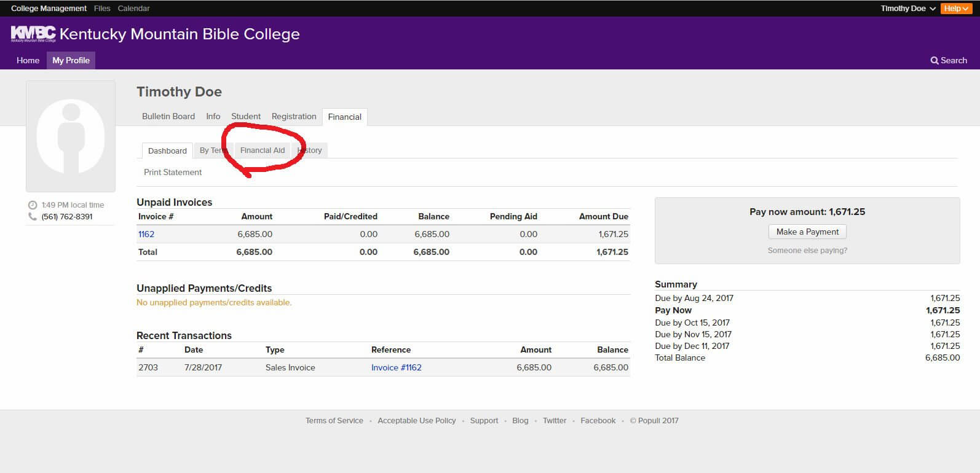Screen dimensions: 980x473
Task: Click the clock icon beside local time
Action: pyautogui.click(x=33, y=205)
